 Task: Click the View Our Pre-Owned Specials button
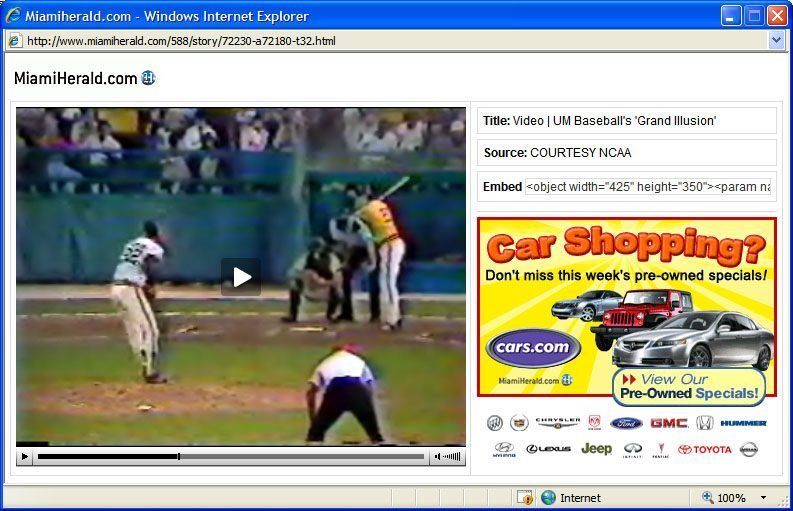(689, 386)
